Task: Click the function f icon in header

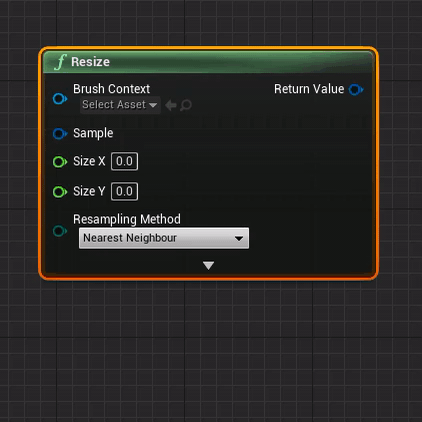Action: tap(61, 62)
